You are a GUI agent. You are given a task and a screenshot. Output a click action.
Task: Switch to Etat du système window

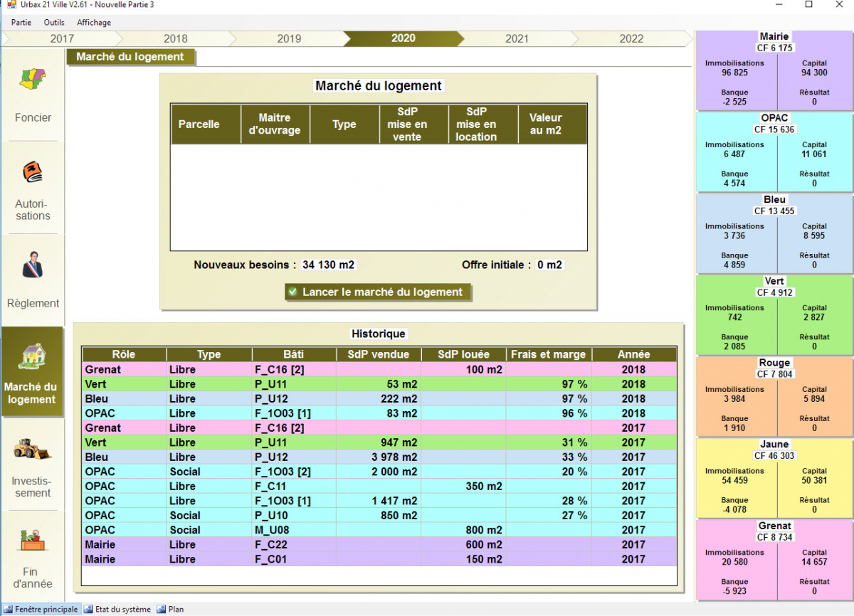click(117, 610)
